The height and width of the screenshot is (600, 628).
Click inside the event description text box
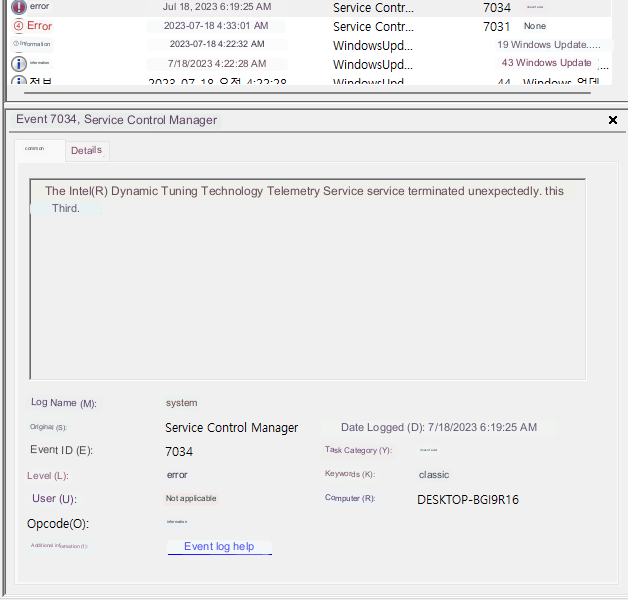point(307,290)
